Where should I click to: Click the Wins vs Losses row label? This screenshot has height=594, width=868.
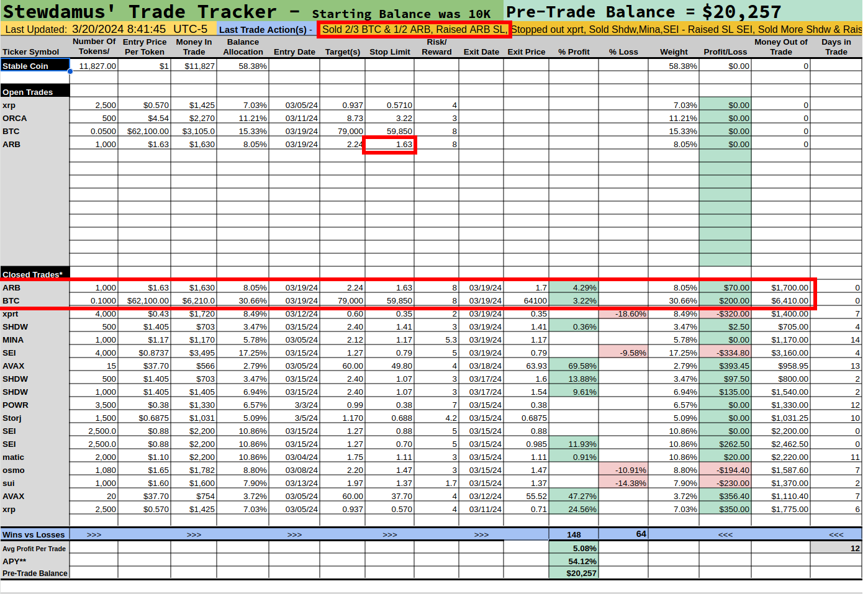coord(35,534)
